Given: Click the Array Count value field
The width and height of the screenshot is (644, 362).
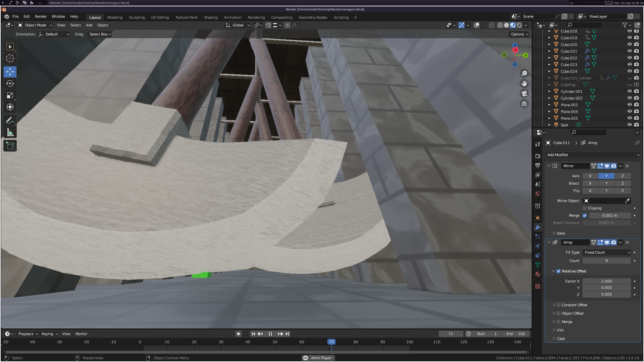Looking at the screenshot, I should [x=606, y=261].
